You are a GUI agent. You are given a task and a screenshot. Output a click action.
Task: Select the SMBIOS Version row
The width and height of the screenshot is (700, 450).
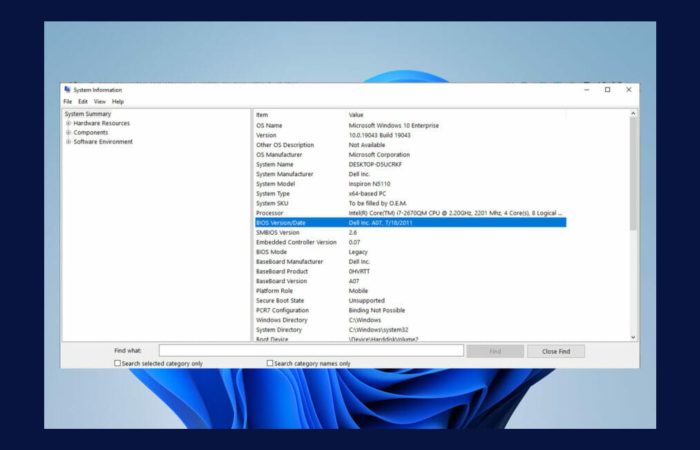click(x=410, y=233)
